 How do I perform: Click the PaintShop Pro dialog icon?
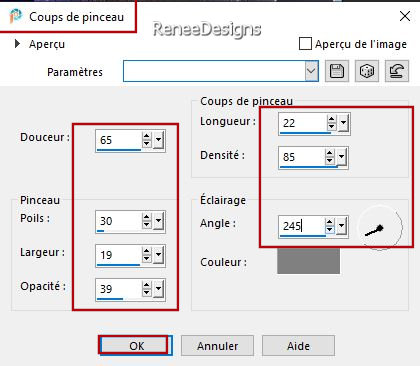tap(15, 16)
